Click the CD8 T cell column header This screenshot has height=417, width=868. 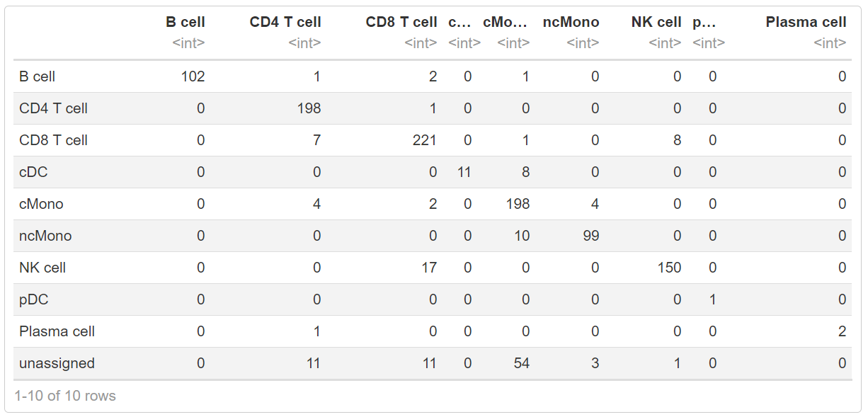tap(401, 22)
